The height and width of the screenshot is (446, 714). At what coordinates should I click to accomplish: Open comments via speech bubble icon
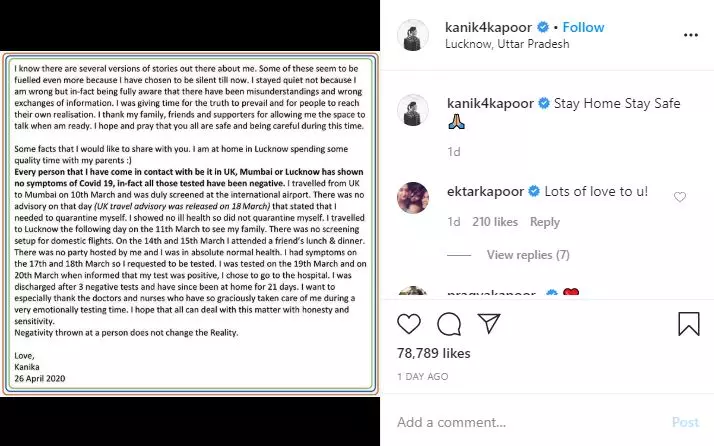(449, 324)
